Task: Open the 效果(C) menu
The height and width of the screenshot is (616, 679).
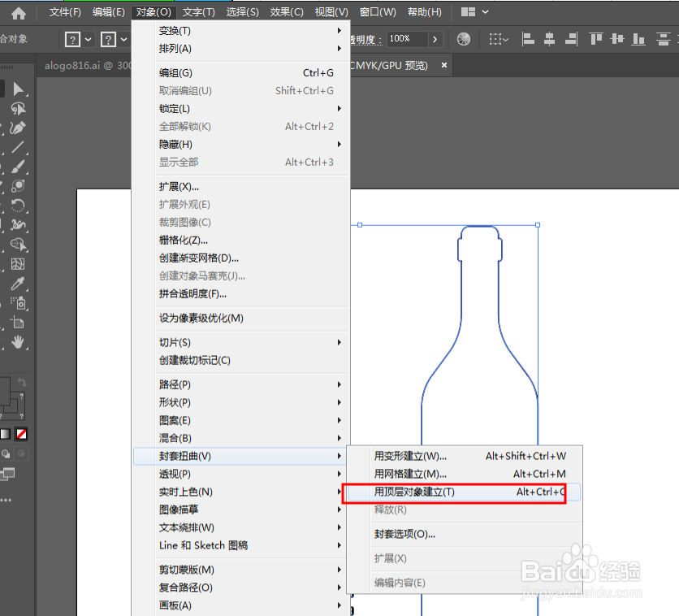Action: click(x=287, y=12)
